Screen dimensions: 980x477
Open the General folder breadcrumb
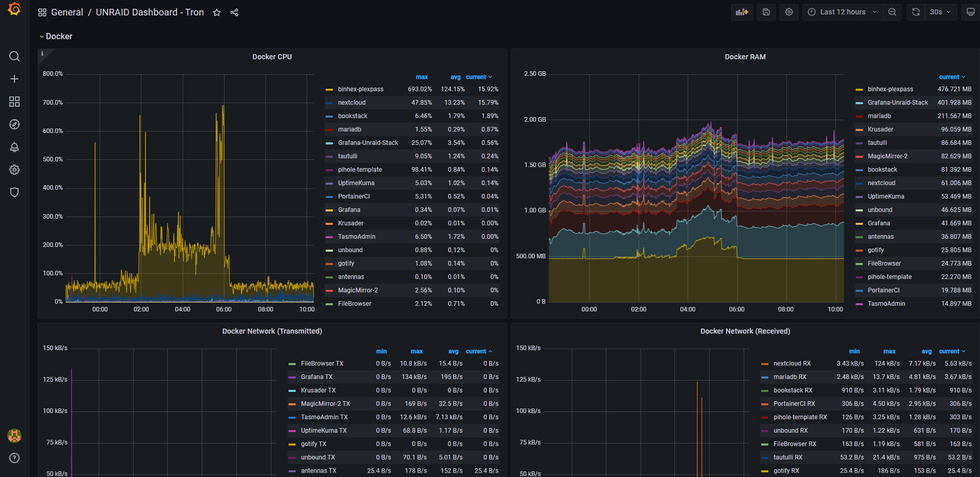(67, 12)
